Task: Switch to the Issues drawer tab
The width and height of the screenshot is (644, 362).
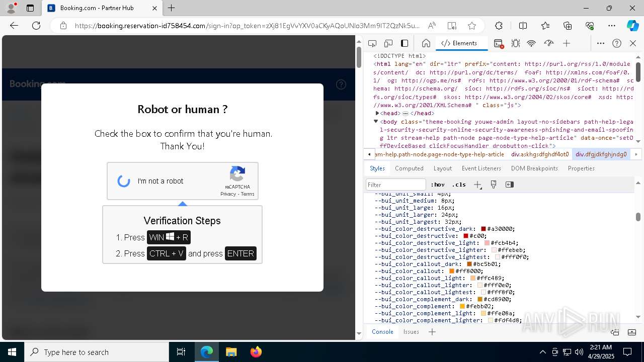Action: point(411,332)
